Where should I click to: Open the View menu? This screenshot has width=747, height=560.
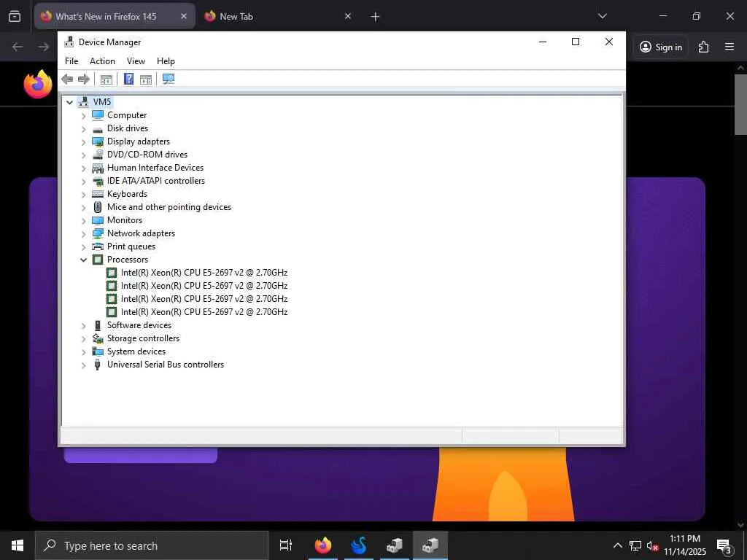click(136, 61)
